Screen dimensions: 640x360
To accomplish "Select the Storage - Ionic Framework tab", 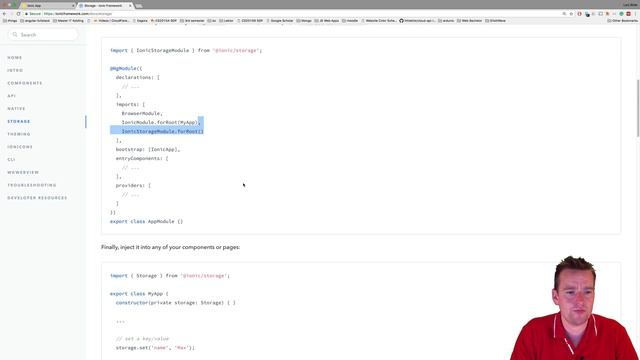I will point(105,6).
